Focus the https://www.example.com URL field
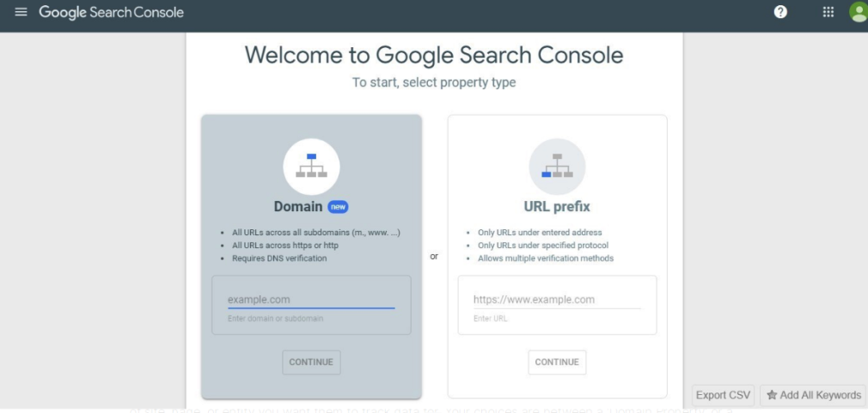The height and width of the screenshot is (413, 868). (557, 300)
